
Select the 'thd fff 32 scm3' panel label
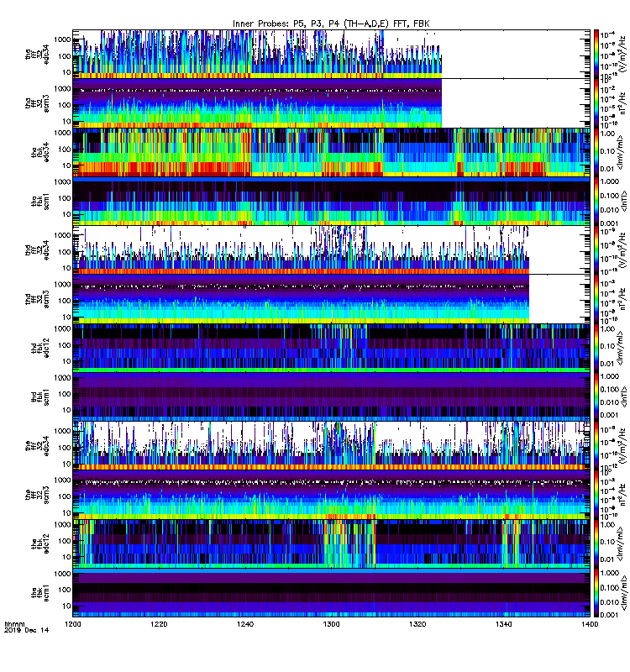tap(37, 299)
